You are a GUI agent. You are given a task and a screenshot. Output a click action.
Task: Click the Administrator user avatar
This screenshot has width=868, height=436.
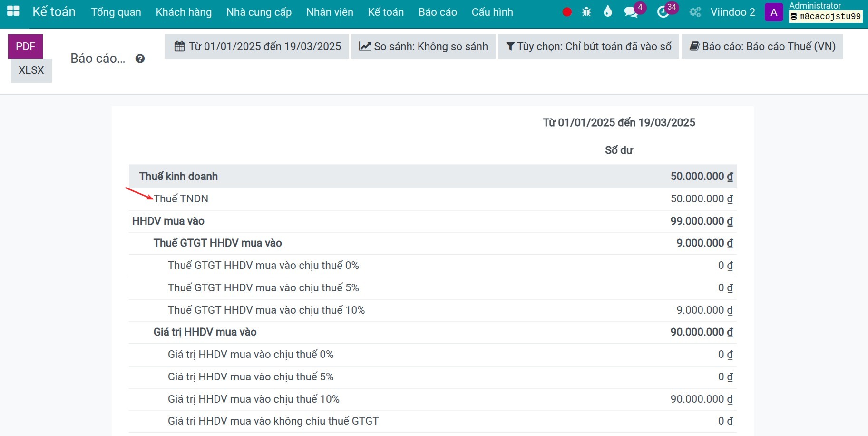tap(774, 12)
